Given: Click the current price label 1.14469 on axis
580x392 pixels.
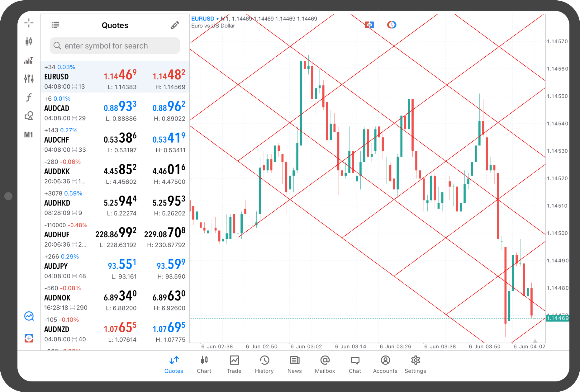Looking at the screenshot, I should [x=557, y=318].
